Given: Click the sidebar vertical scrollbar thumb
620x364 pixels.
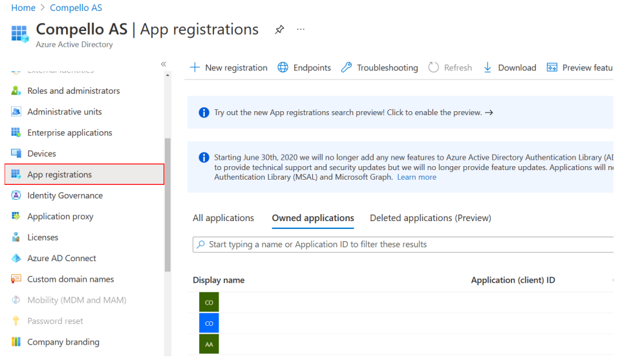Looking at the screenshot, I should tap(167, 205).
